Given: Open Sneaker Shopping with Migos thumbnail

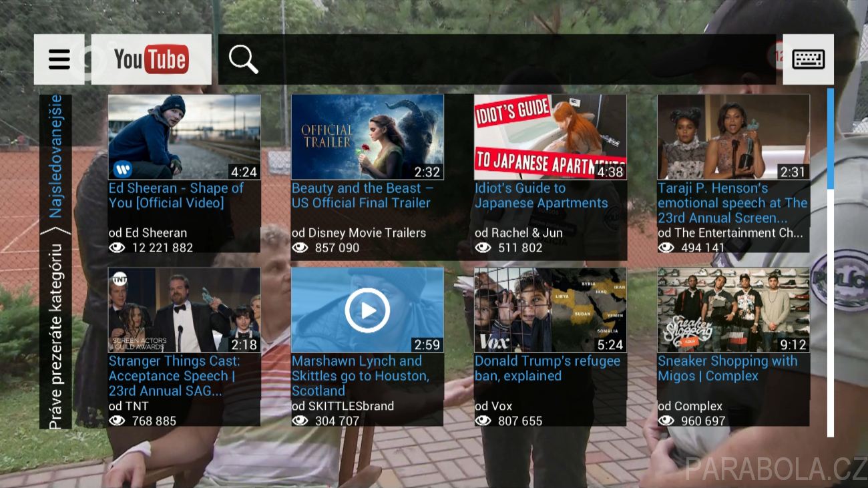Looking at the screenshot, I should tap(733, 310).
